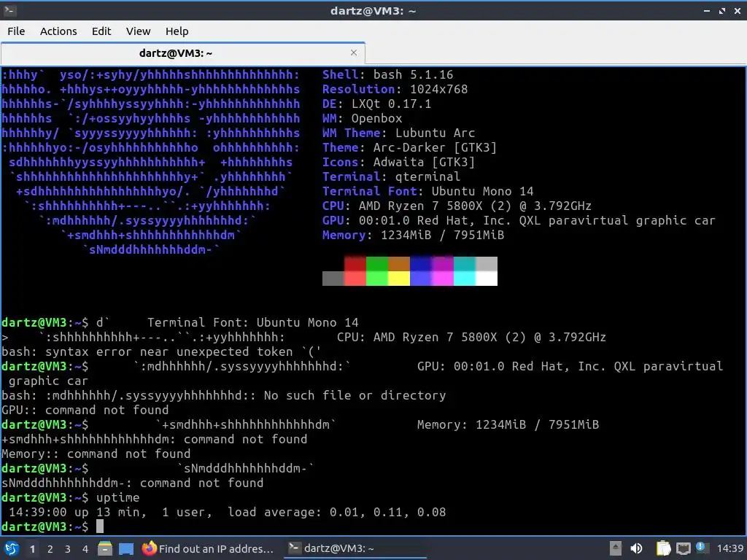The width and height of the screenshot is (747, 560).
Task: Click the blue 'CPU: AMD Ryzen 7 5800X' neofetch line
Action: click(457, 206)
